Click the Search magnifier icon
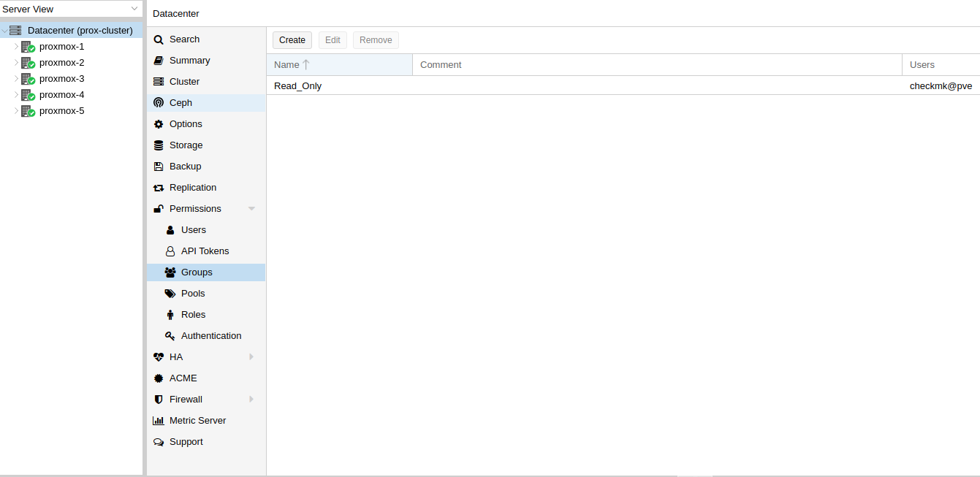980x477 pixels. [x=158, y=39]
